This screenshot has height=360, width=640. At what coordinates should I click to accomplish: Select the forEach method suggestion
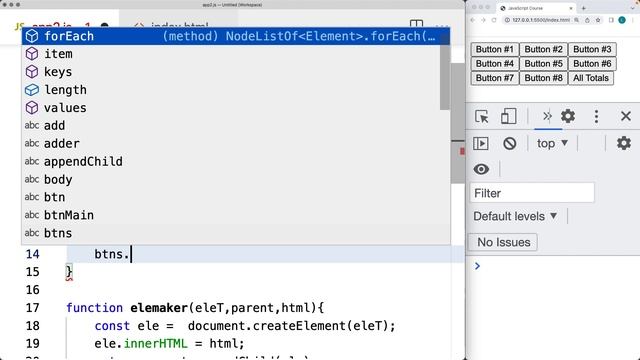pyautogui.click(x=236, y=36)
